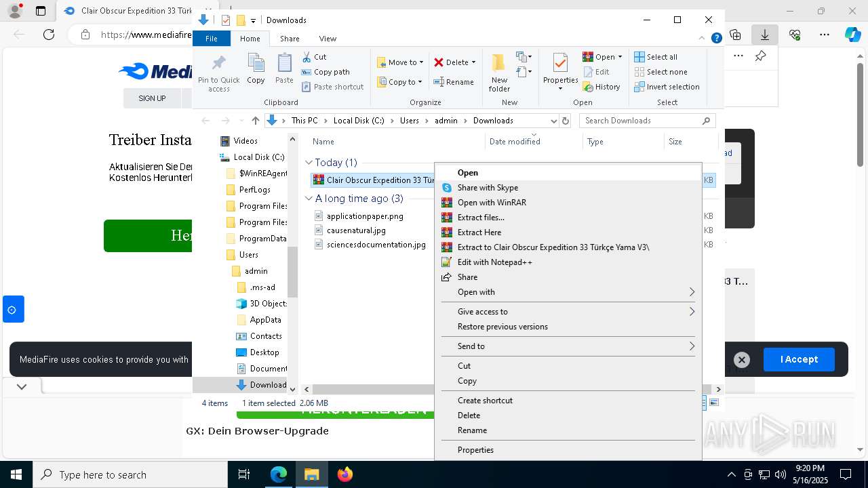Select Desktop in navigation tree
The image size is (868, 488).
pyautogui.click(x=264, y=352)
